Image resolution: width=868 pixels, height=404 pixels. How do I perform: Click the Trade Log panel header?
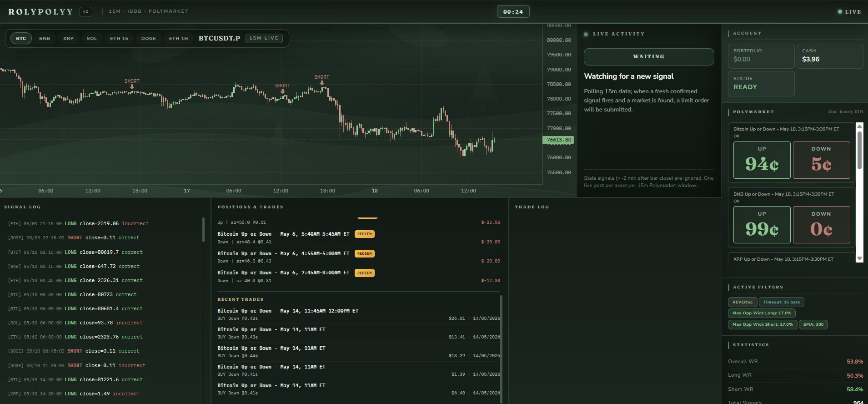532,207
